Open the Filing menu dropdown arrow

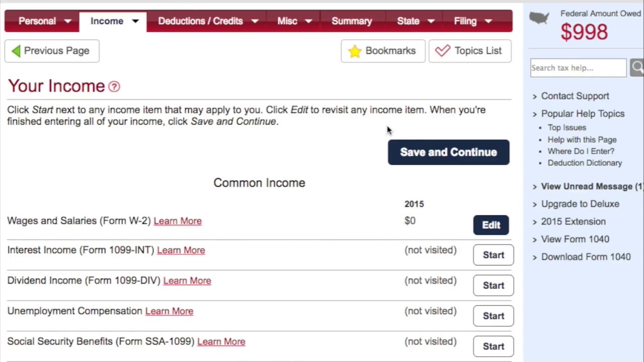click(488, 21)
